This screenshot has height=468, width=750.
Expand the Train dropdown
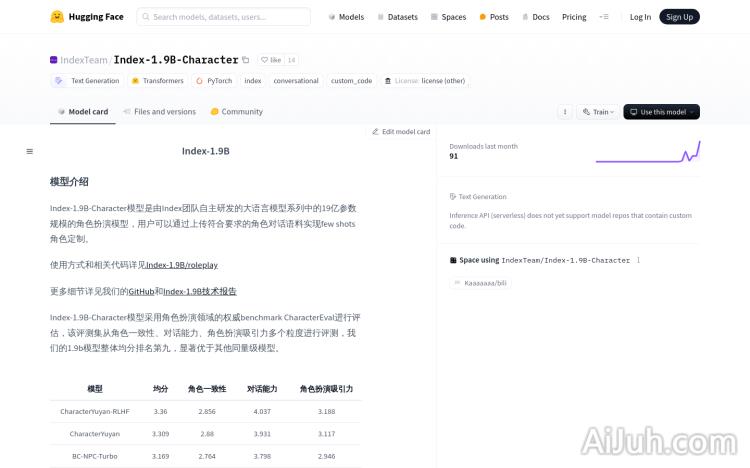[x=597, y=112]
